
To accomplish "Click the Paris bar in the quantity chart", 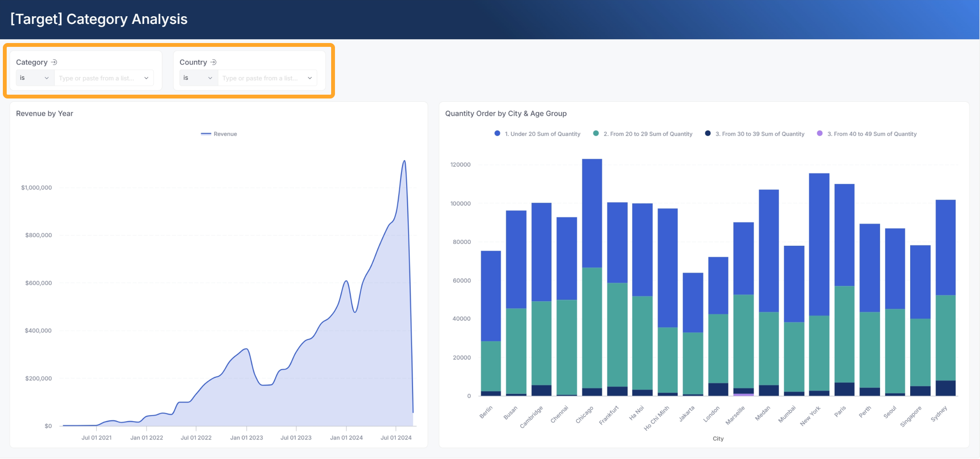I will tap(845, 290).
